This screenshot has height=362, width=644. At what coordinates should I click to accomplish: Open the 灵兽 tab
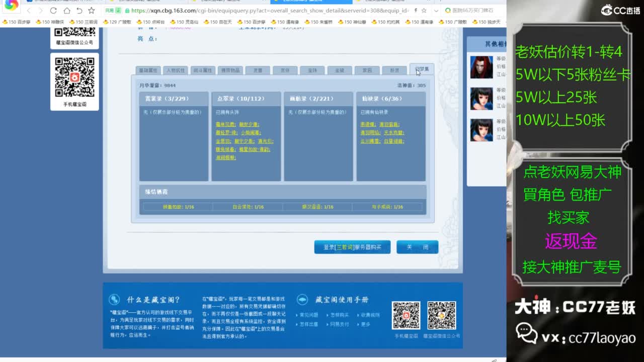point(258,70)
